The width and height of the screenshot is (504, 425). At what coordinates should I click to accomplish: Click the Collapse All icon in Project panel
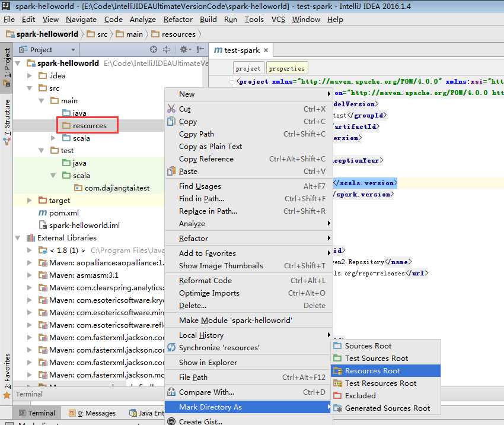166,49
